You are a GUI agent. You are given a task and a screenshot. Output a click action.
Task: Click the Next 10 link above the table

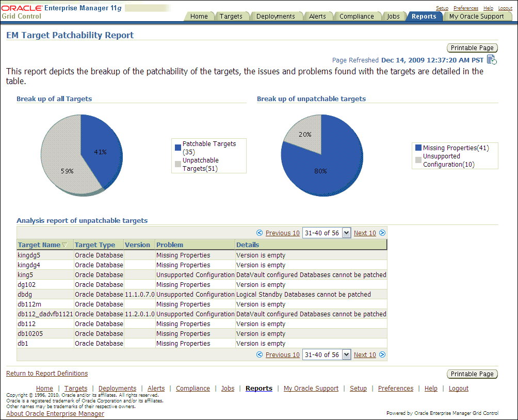[x=365, y=233]
